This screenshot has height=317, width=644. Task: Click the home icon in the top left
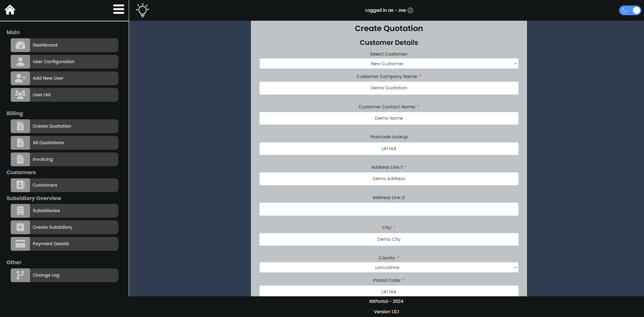point(10,9)
